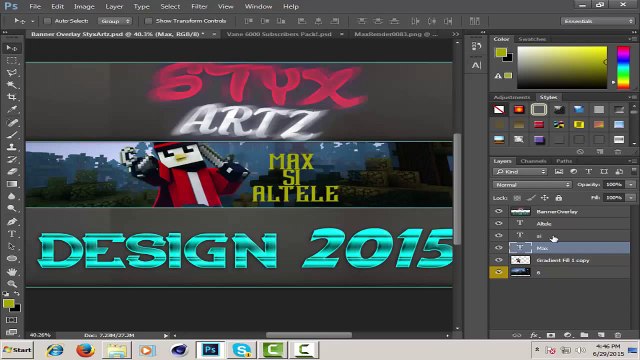
Task: Select the Healing Brush tool
Action: point(11,122)
